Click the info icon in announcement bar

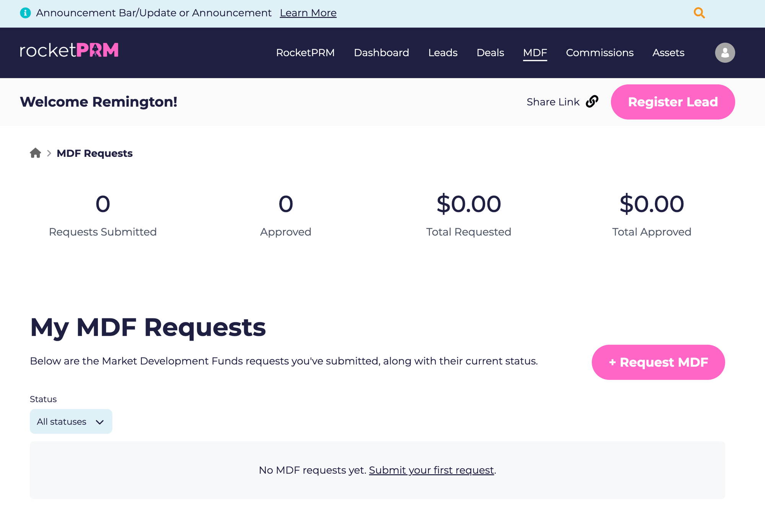(25, 13)
